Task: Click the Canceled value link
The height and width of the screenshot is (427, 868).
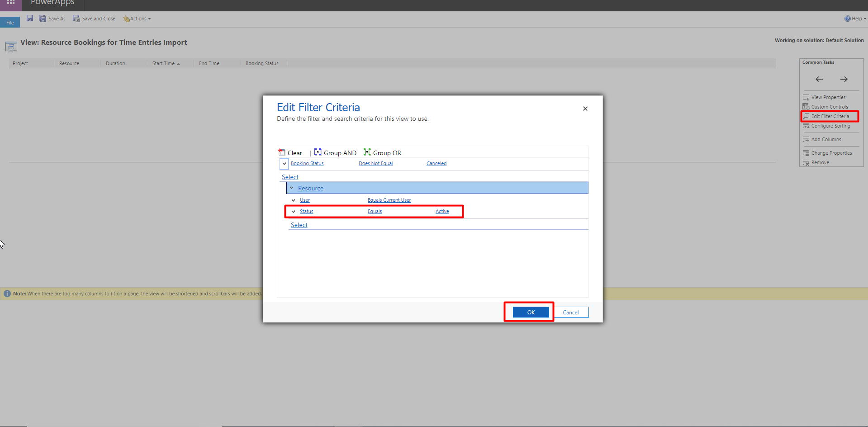Action: coord(436,163)
